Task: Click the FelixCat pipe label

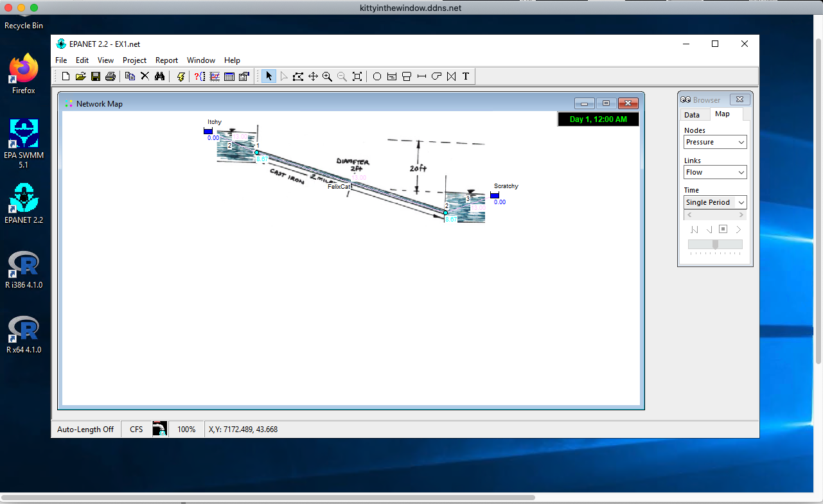Action: 339,187
